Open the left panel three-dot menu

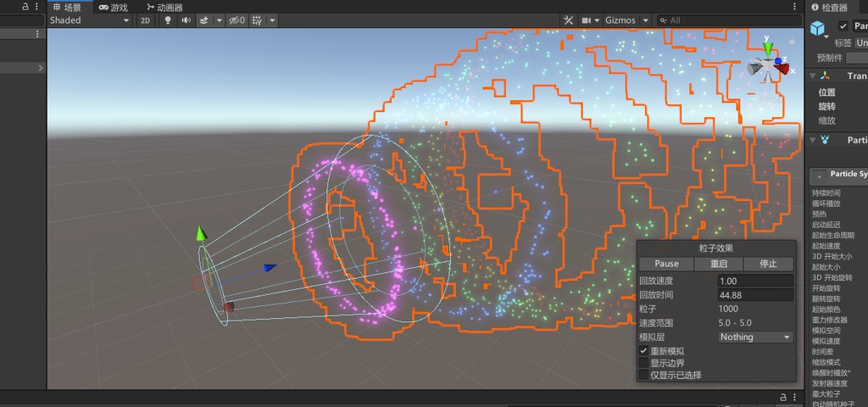(37, 7)
